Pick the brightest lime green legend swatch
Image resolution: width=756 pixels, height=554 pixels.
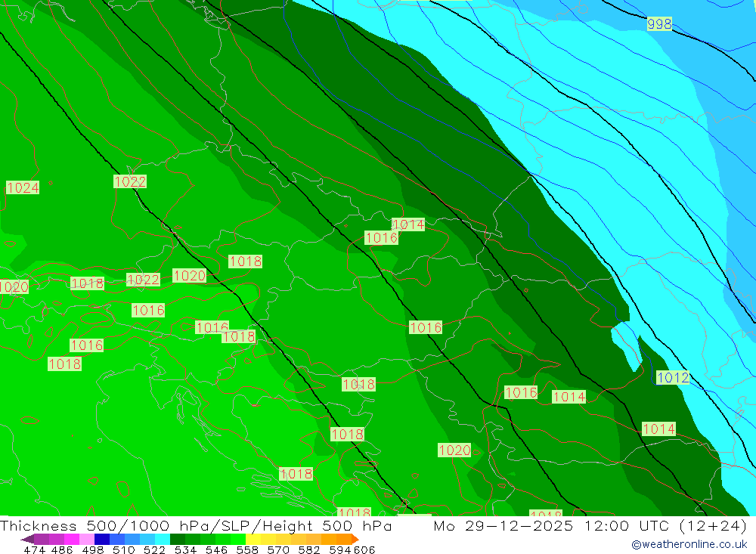pyautogui.click(x=238, y=539)
